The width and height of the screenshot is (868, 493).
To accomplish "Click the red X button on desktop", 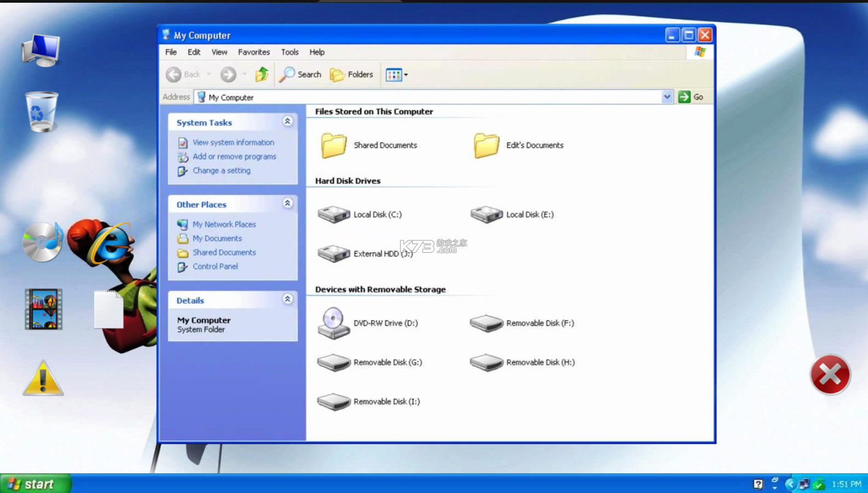I will pyautogui.click(x=830, y=375).
